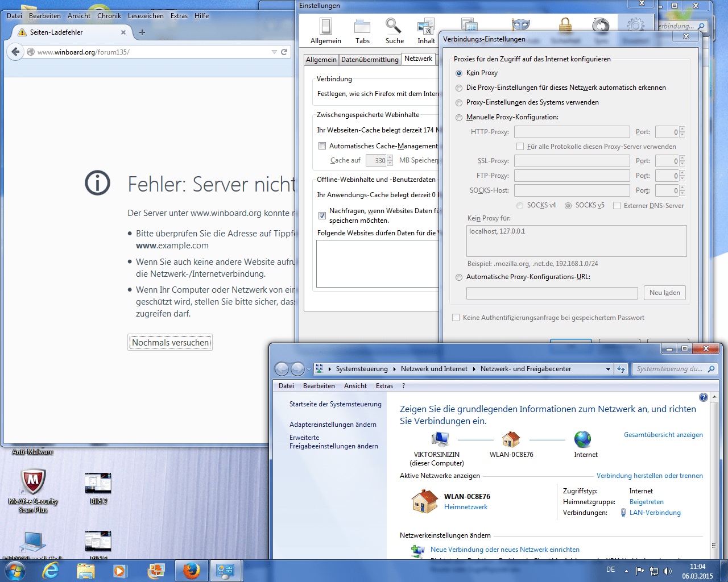
Task: Open the Chronik menu in Firefox
Action: click(x=109, y=16)
